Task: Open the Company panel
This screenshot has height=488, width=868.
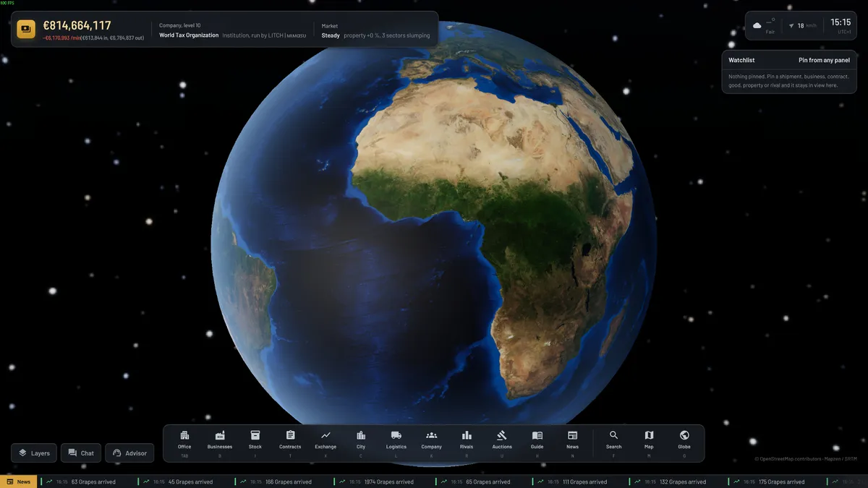Action: (x=432, y=442)
